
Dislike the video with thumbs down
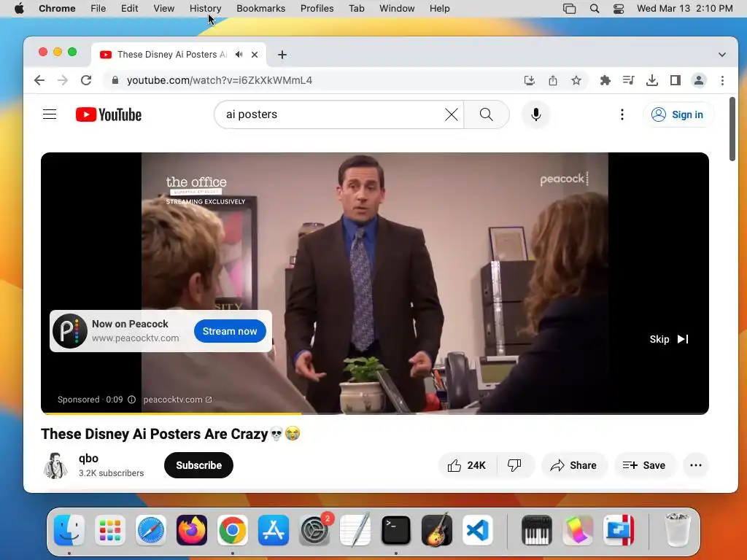(x=514, y=465)
